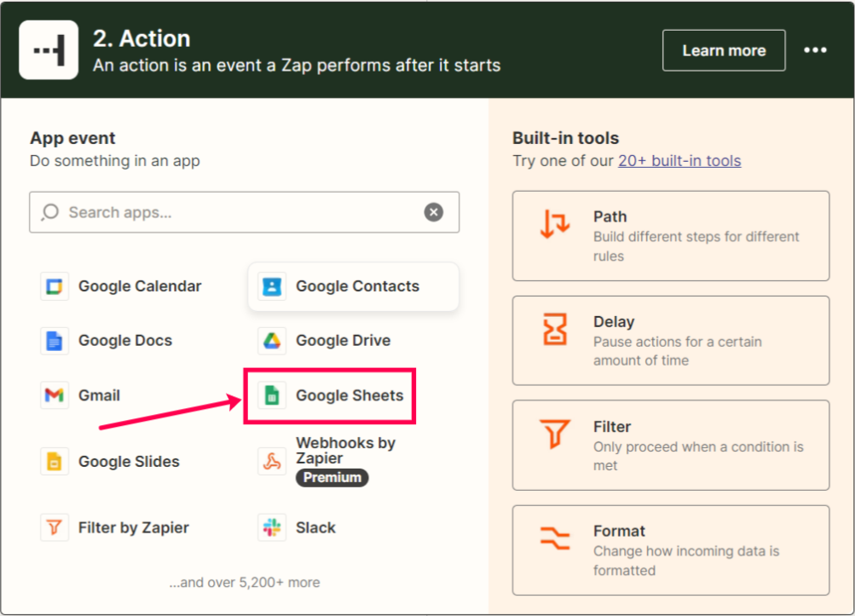Click the Google Calendar app icon

click(54, 286)
